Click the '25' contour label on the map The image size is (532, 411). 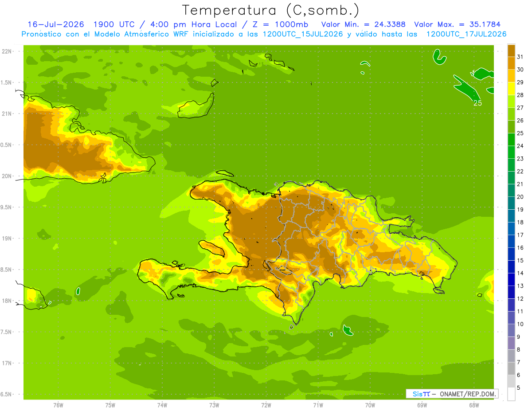tap(477, 103)
